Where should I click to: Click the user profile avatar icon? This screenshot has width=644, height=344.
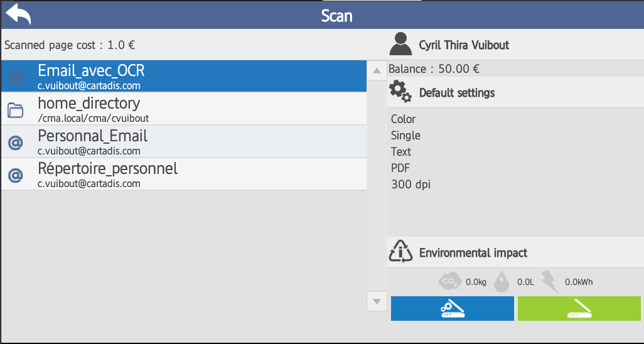coord(400,45)
